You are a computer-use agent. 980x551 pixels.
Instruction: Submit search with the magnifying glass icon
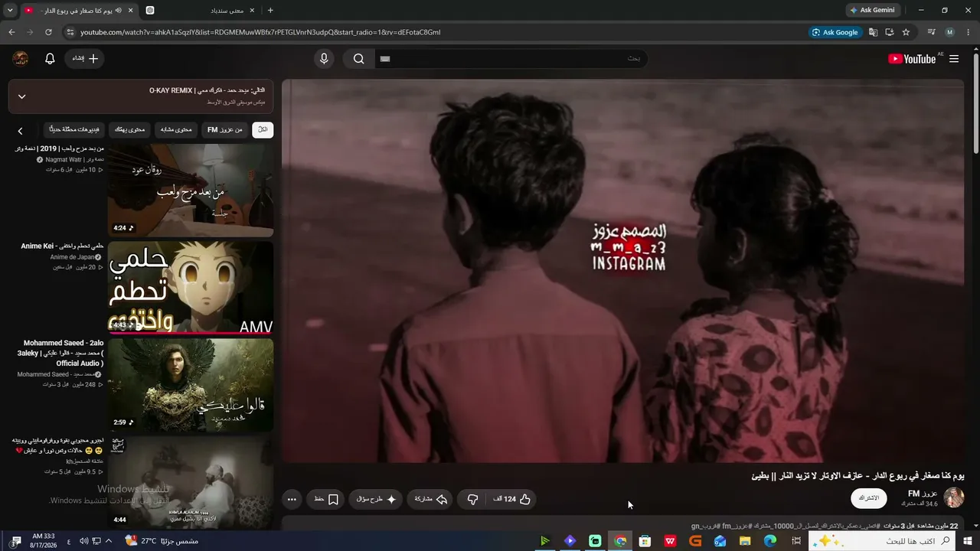coord(358,59)
